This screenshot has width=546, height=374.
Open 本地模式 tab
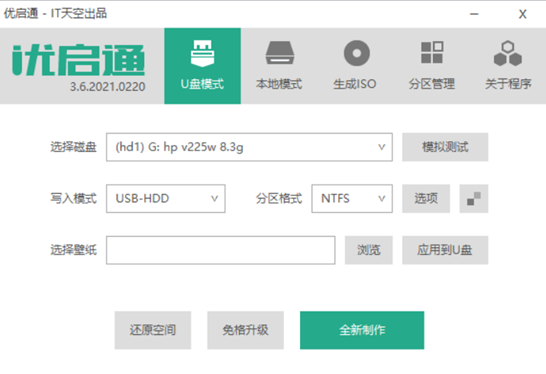tap(279, 66)
